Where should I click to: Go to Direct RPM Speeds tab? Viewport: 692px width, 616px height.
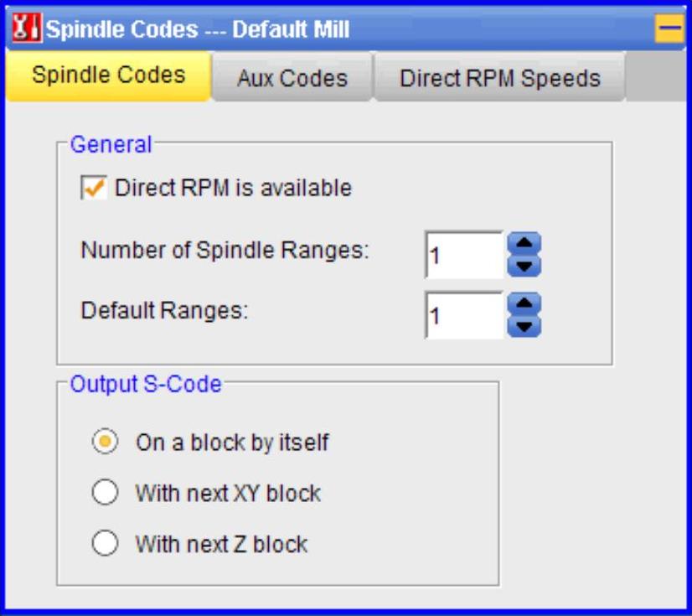[499, 79]
